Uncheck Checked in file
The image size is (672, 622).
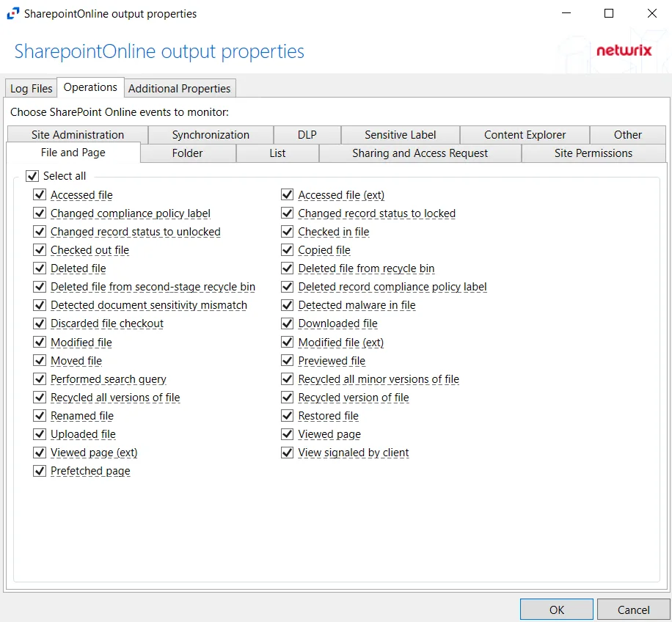tap(287, 231)
